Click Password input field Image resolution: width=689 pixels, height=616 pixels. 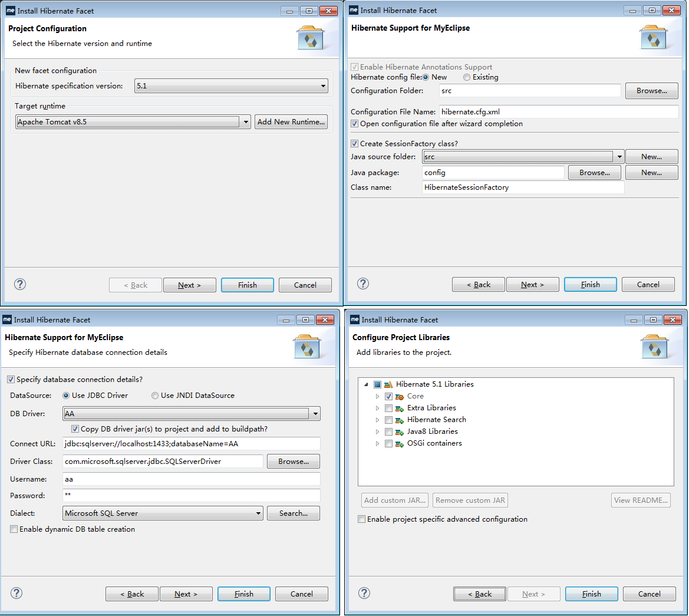(191, 496)
